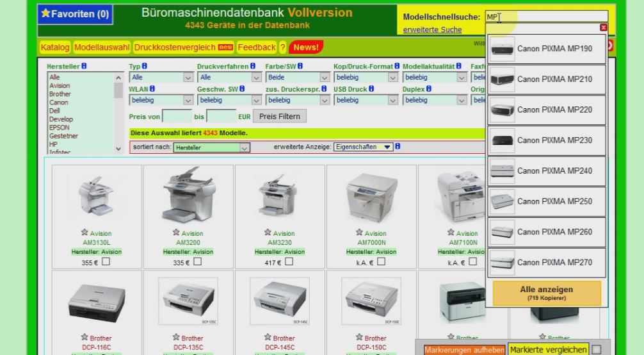Open the Geschw. SW dropdown
644x355 pixels.
[229, 100]
